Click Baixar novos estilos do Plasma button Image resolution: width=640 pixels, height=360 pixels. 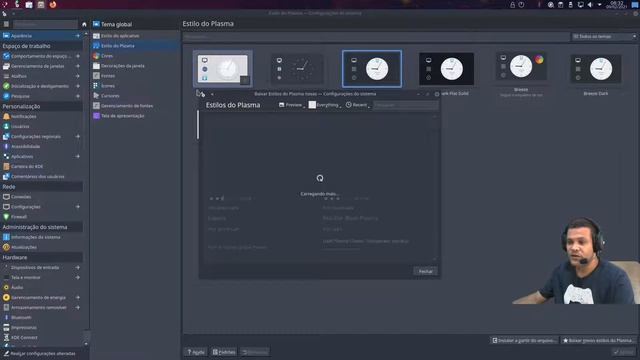point(599,340)
